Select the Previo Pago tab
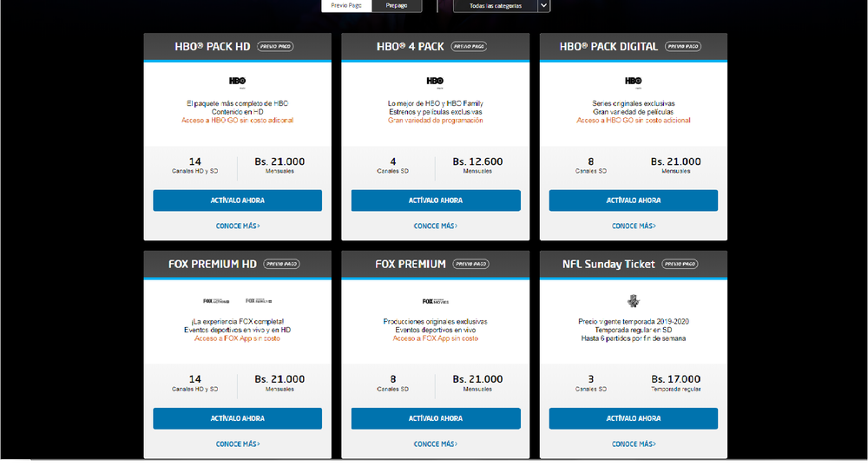This screenshot has width=868, height=466. click(x=347, y=5)
